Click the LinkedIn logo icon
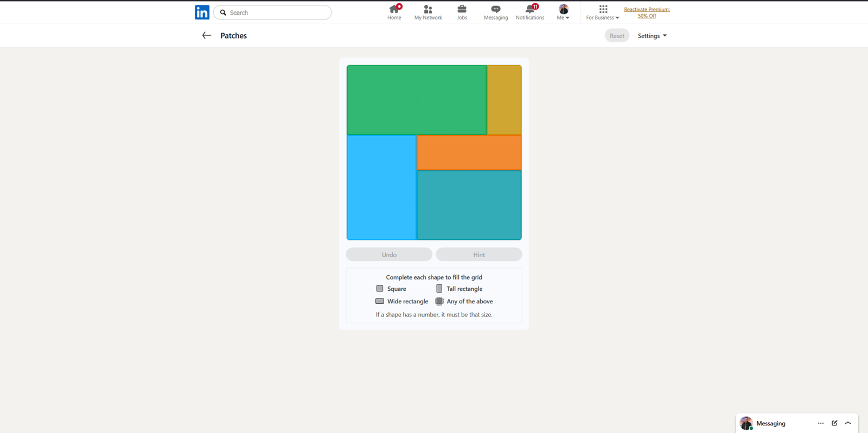 click(x=202, y=12)
